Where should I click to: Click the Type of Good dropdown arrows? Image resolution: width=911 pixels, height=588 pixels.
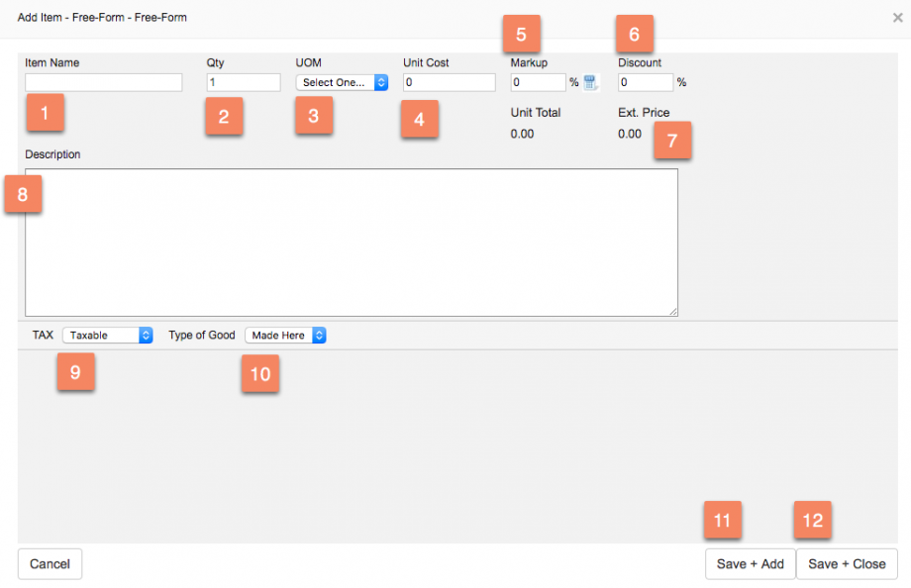pos(318,335)
